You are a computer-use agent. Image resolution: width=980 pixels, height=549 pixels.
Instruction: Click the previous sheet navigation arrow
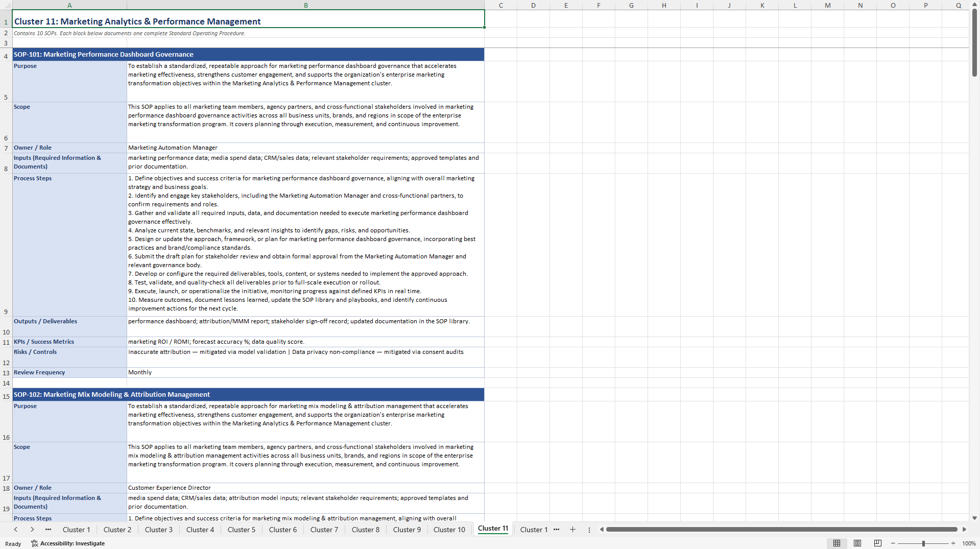(x=16, y=530)
